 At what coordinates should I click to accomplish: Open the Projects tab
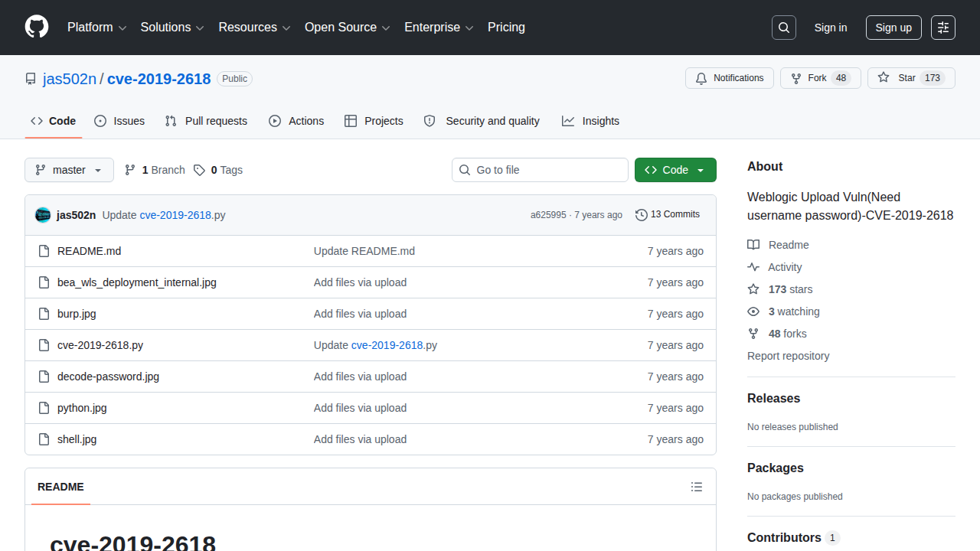click(374, 121)
